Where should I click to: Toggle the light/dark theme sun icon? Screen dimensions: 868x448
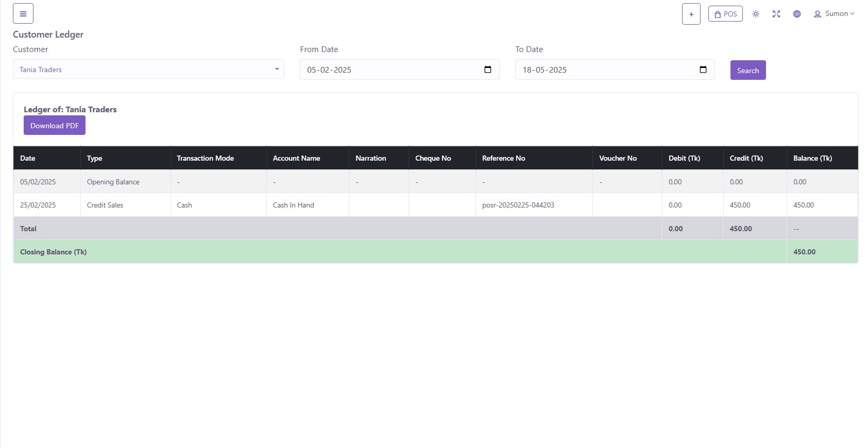coord(756,14)
